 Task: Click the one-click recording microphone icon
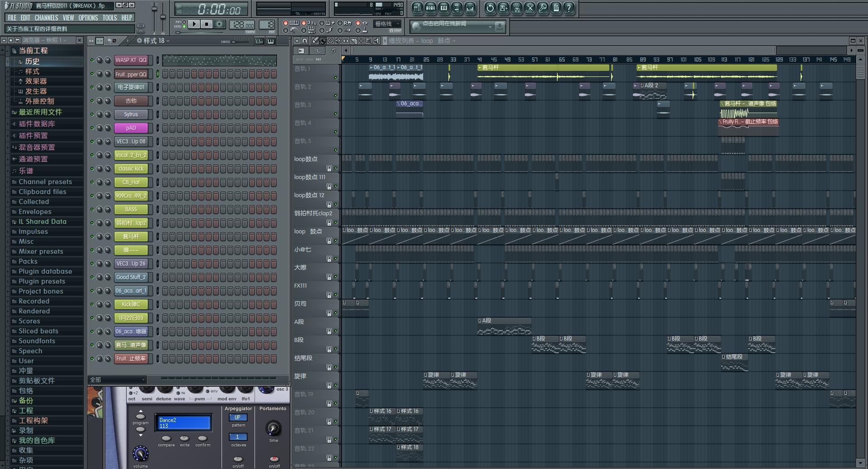[542, 8]
